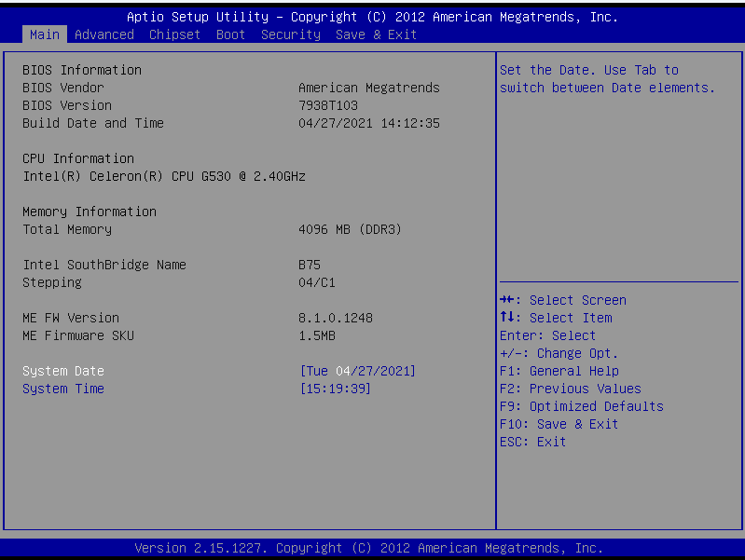Screen dimensions: 745x560
Task: Click the System Date value field
Action: [x=357, y=371]
